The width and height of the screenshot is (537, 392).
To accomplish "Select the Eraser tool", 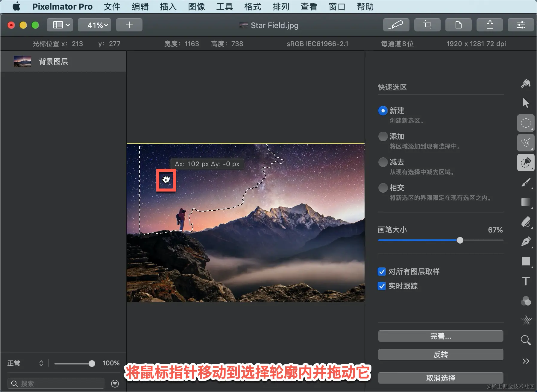I will [x=526, y=222].
